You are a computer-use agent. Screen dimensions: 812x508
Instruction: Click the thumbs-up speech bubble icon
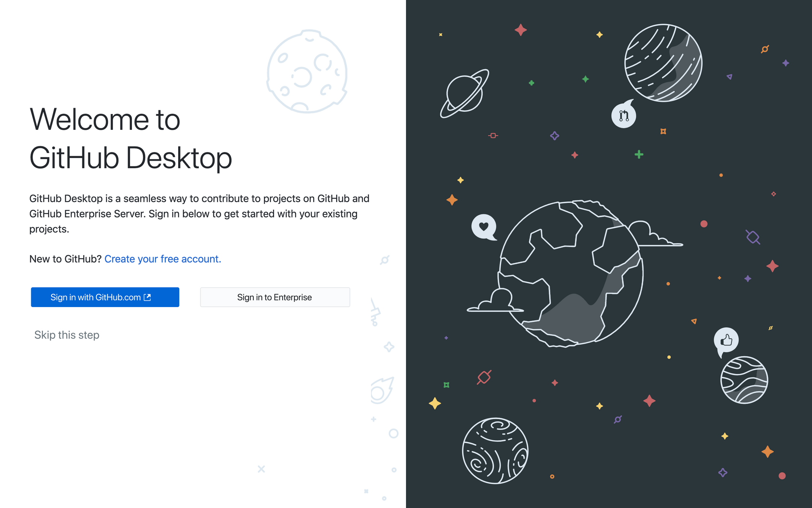tap(726, 340)
